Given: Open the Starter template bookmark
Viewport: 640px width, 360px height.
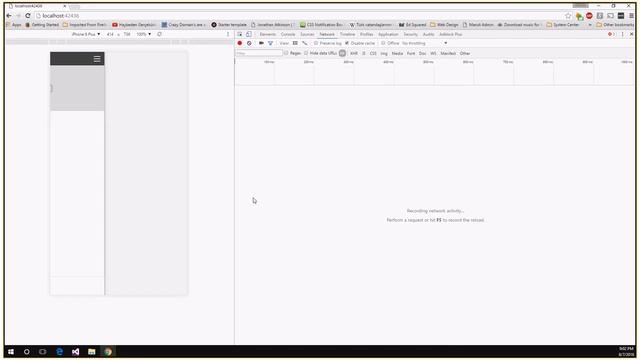Looking at the screenshot, I should click(x=229, y=25).
